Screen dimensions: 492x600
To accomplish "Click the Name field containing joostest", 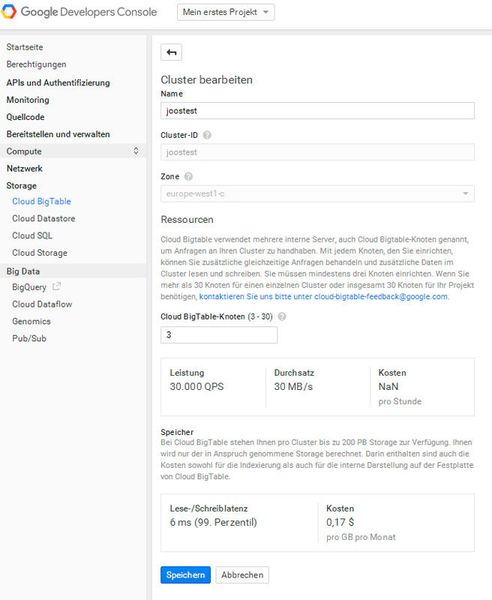I will 318,111.
